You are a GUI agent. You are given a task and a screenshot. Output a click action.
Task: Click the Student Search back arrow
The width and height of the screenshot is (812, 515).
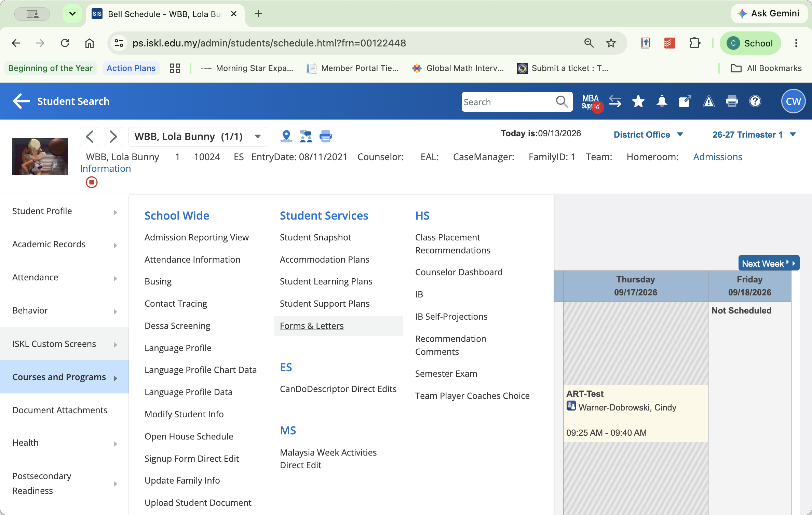[x=21, y=101]
